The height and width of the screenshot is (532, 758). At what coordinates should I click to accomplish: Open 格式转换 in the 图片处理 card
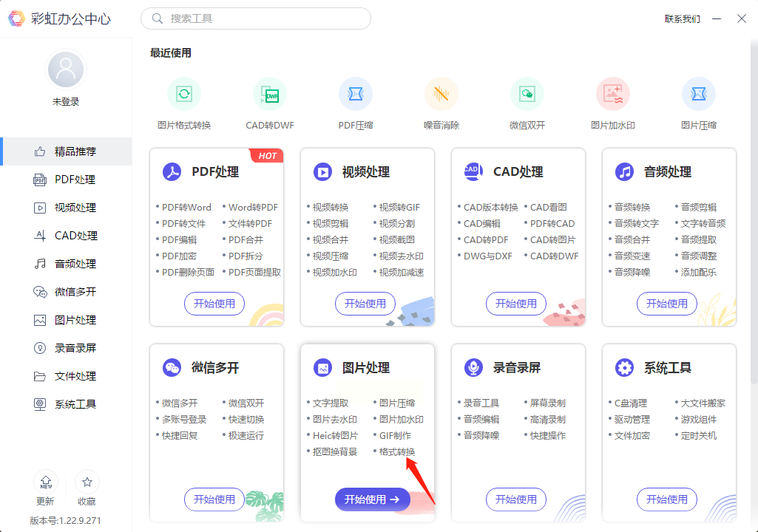[x=397, y=451]
